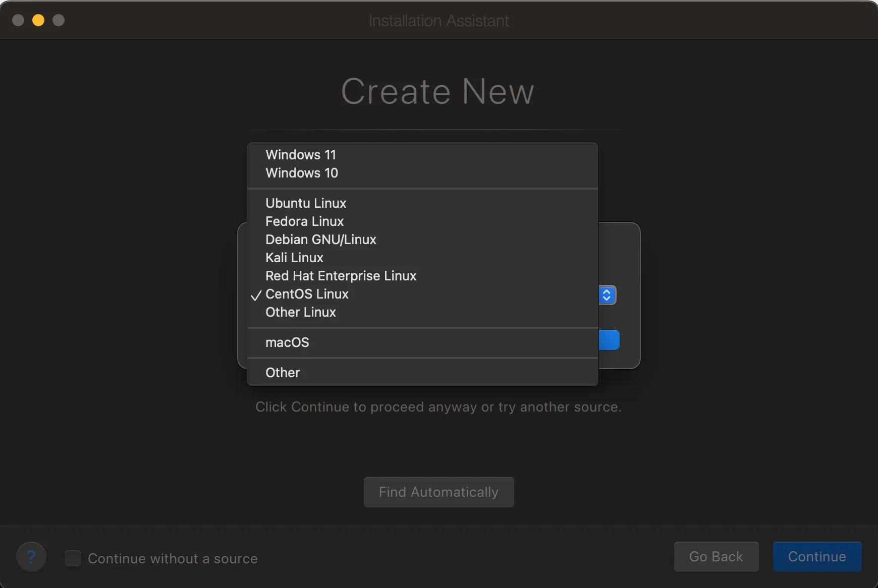The height and width of the screenshot is (588, 878).
Task: Enable Continue without a source checkbox
Action: pyautogui.click(x=73, y=558)
